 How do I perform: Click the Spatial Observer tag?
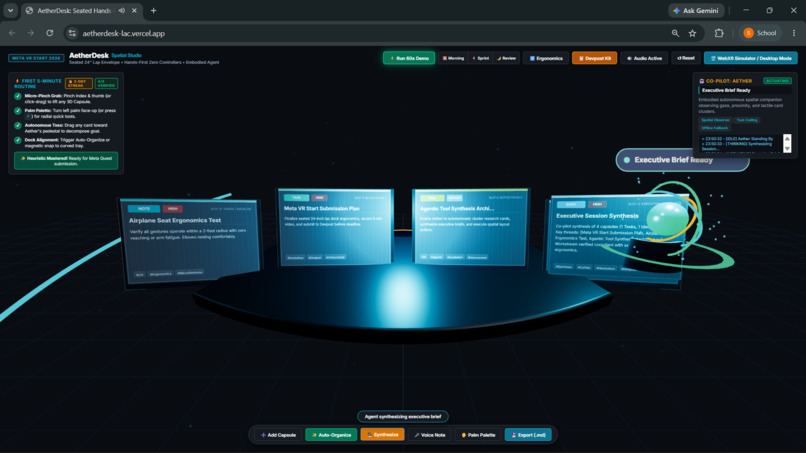pyautogui.click(x=715, y=120)
